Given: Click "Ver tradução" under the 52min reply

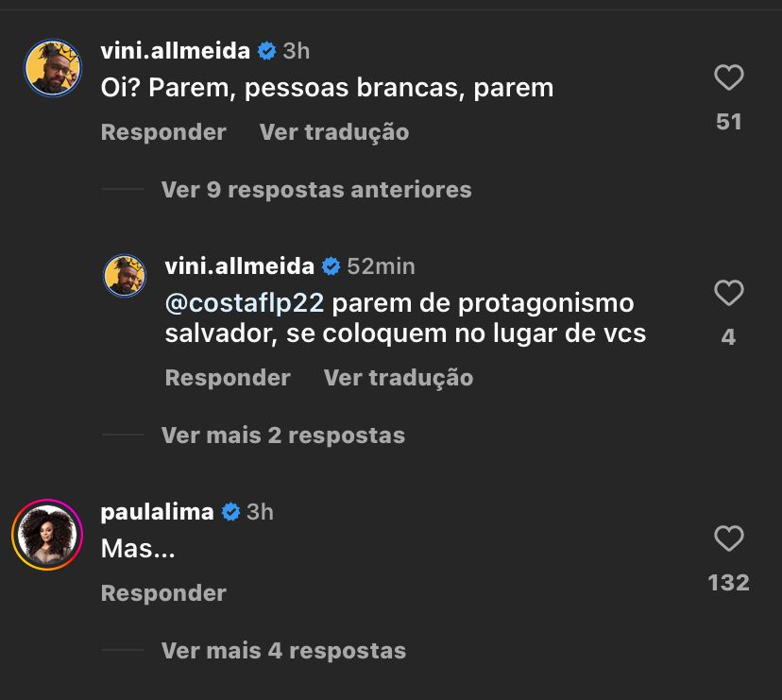Looking at the screenshot, I should (398, 378).
